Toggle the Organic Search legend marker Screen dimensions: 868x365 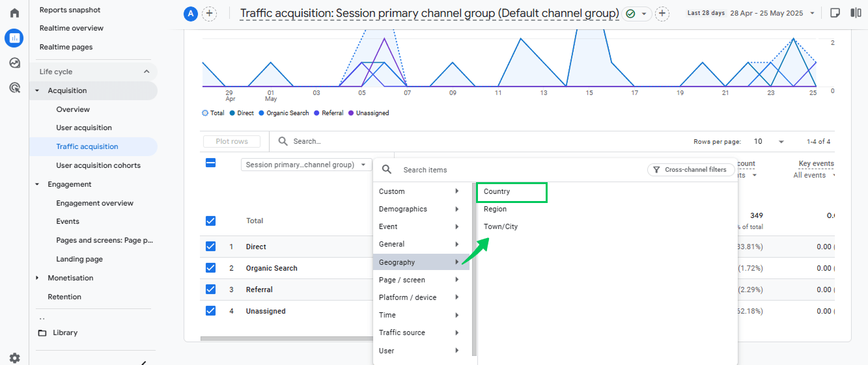point(261,113)
